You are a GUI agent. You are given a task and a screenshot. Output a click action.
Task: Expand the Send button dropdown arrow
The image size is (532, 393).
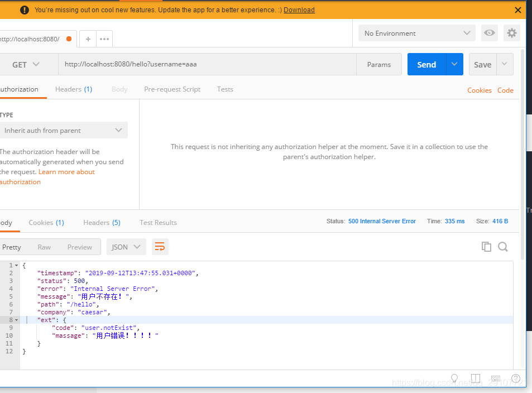click(x=454, y=65)
